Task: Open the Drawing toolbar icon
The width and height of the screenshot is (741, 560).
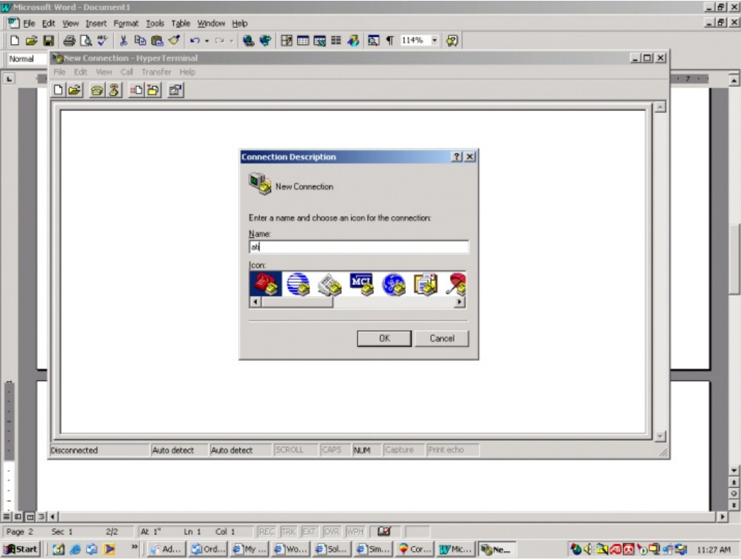Action: click(353, 41)
